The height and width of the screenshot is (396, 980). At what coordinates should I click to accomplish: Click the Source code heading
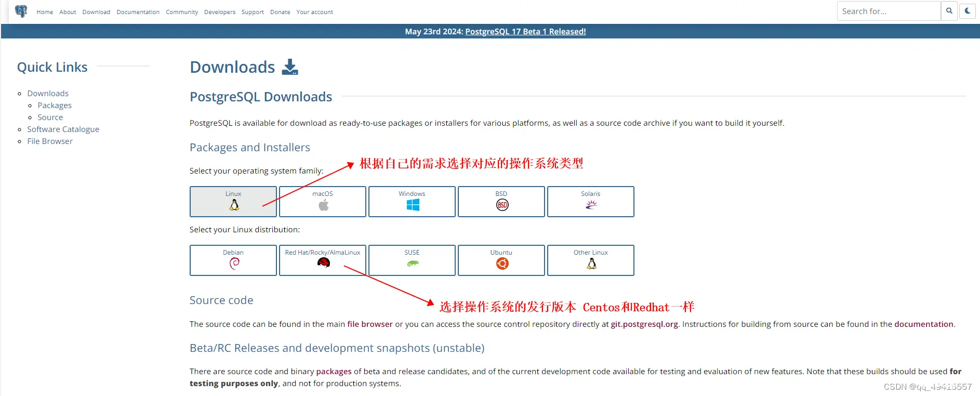(221, 300)
